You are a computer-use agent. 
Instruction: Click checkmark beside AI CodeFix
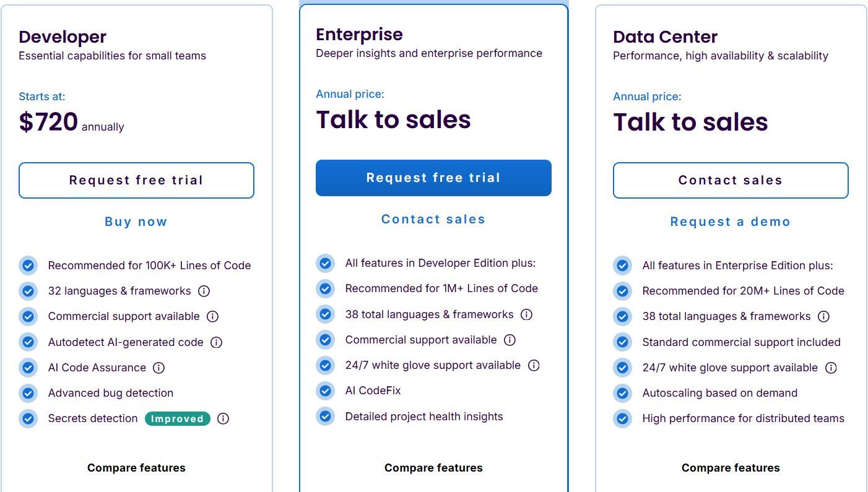coord(325,391)
